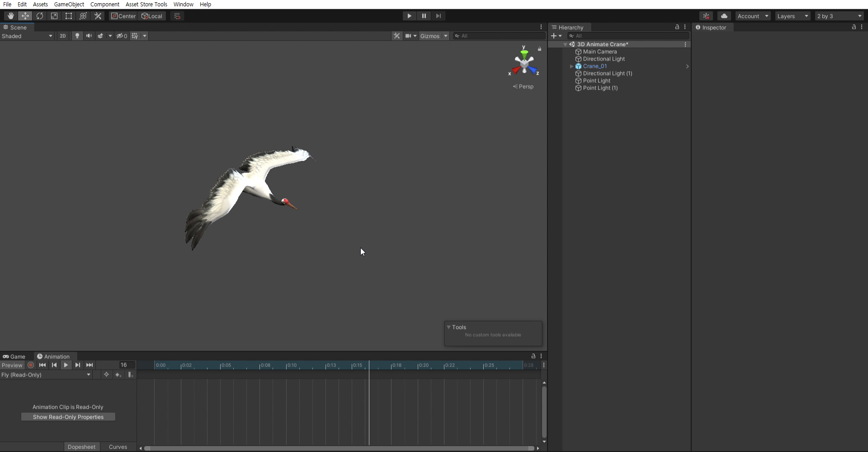
Task: Play the animation clip
Action: [66, 365]
